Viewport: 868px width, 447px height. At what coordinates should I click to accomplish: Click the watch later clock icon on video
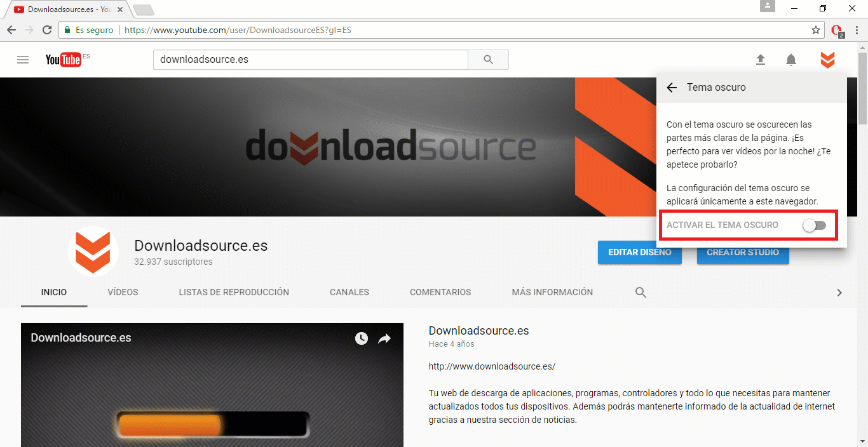coord(362,338)
